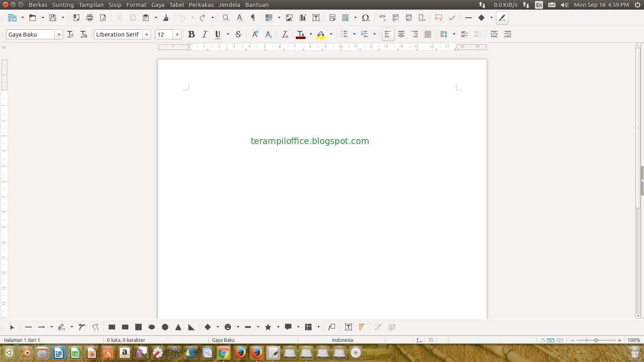Enable center text alignment

pyautogui.click(x=401, y=34)
